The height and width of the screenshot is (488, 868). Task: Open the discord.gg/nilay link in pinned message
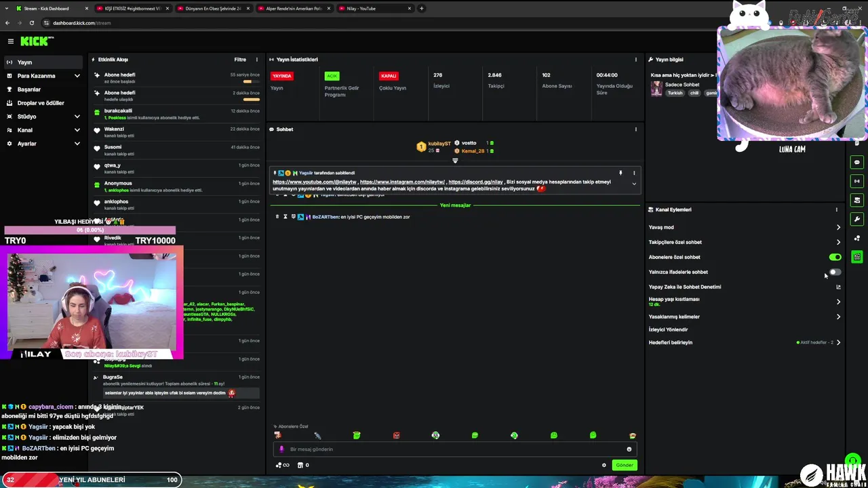[x=475, y=182]
